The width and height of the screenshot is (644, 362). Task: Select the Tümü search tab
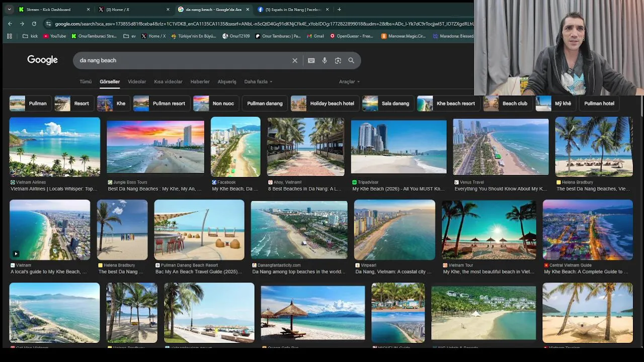(86, 81)
